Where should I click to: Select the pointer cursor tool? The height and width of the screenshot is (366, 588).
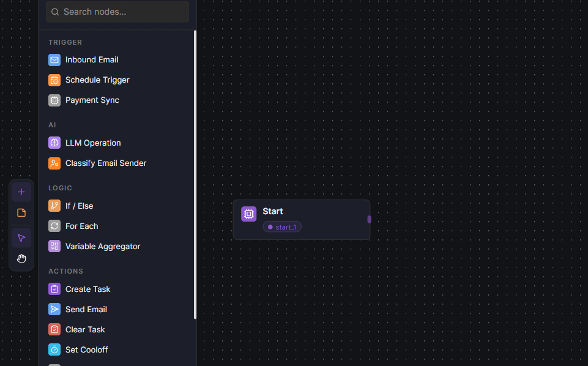pos(21,237)
